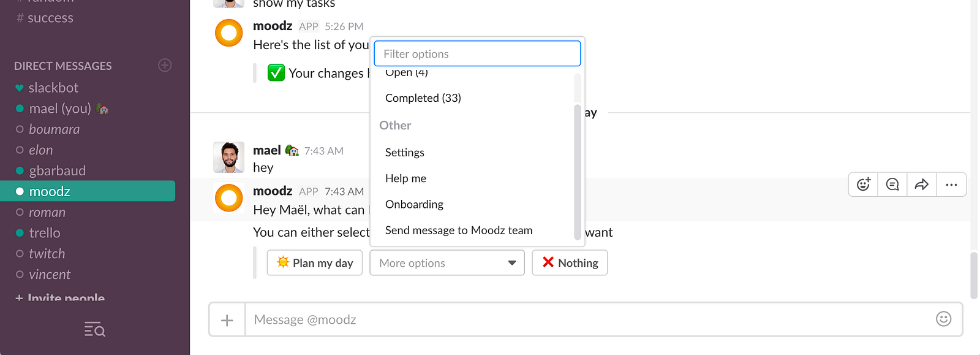The height and width of the screenshot is (355, 980).
Task: Select Settings in the options list
Action: pyautogui.click(x=405, y=153)
